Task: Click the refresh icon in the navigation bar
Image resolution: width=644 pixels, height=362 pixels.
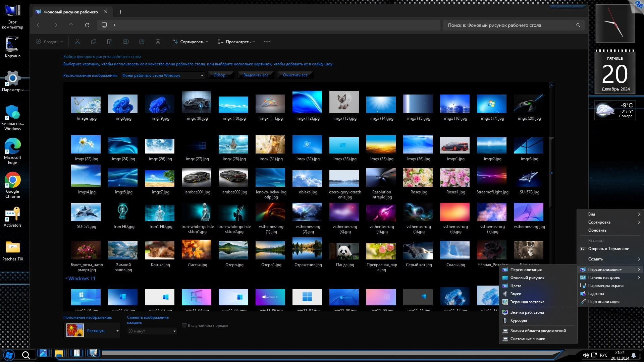Action: 87,25
